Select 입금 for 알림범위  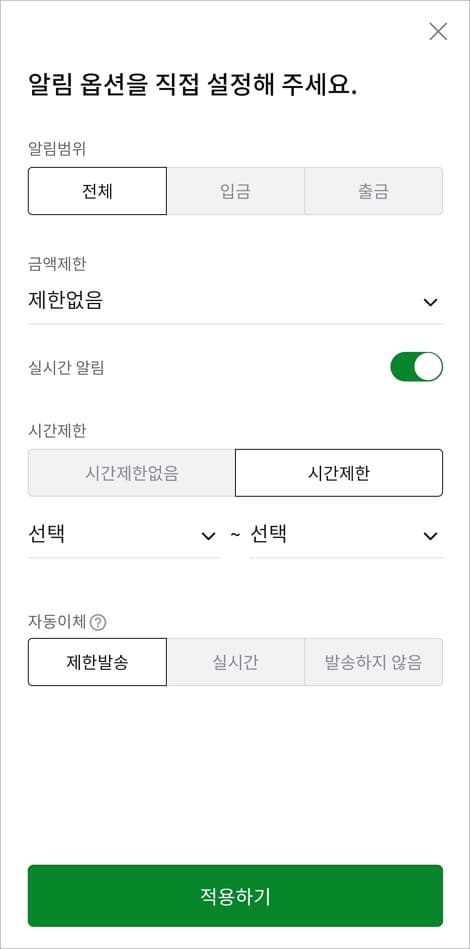[x=235, y=191]
